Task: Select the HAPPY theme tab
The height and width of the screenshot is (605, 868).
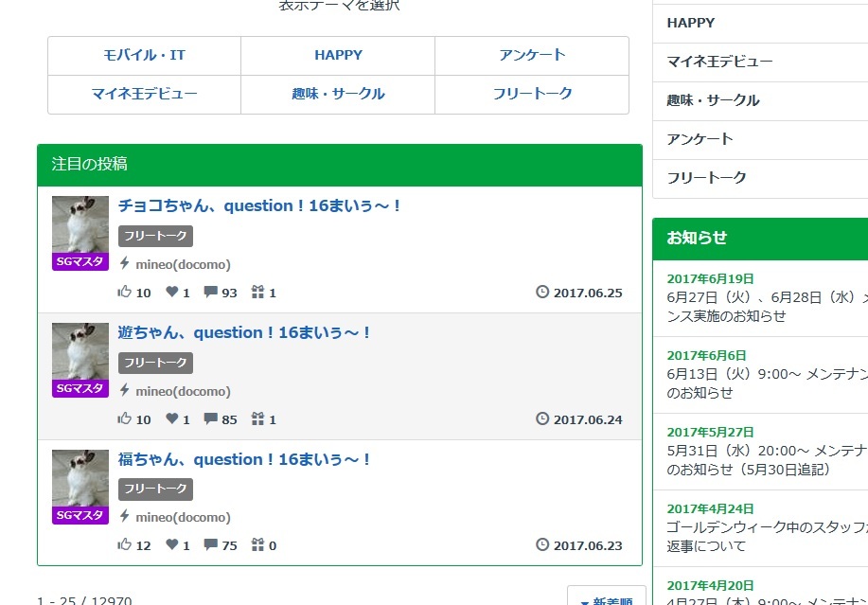Action: click(x=338, y=56)
